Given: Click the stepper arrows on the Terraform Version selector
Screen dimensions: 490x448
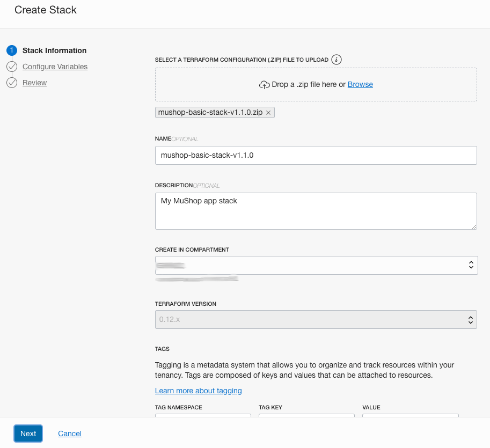Looking at the screenshot, I should coord(471,319).
